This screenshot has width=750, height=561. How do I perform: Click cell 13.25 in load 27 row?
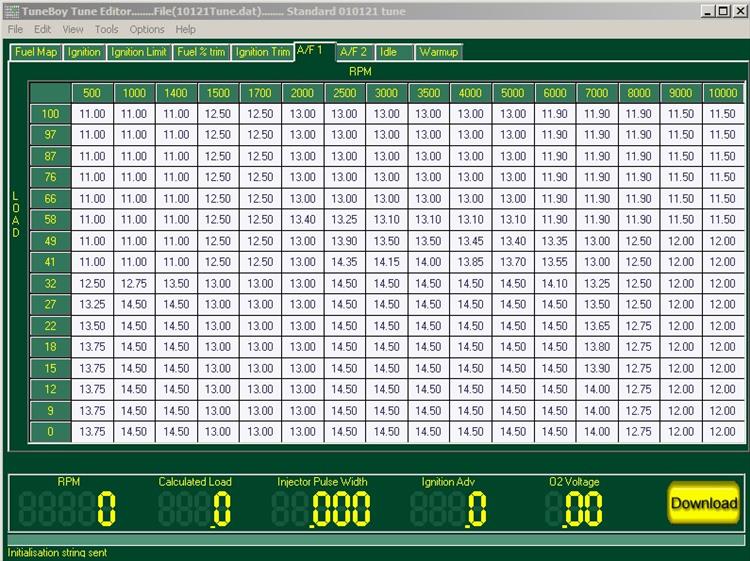(92, 305)
